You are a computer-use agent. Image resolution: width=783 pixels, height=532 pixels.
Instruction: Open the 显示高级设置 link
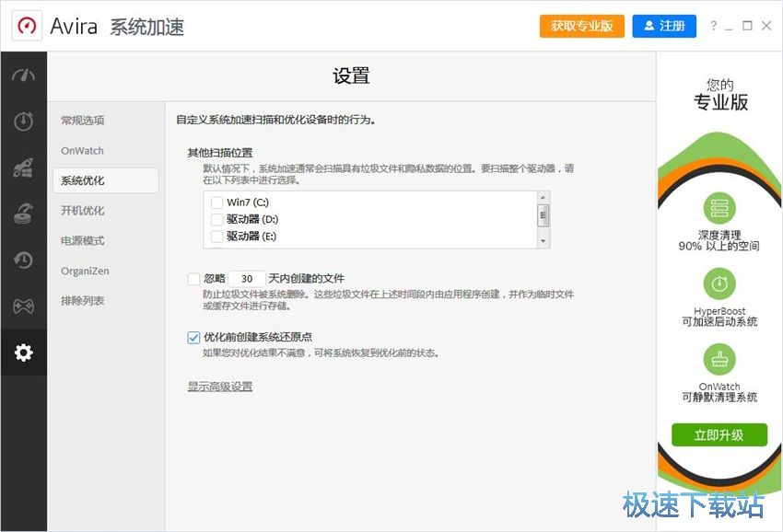(220, 387)
